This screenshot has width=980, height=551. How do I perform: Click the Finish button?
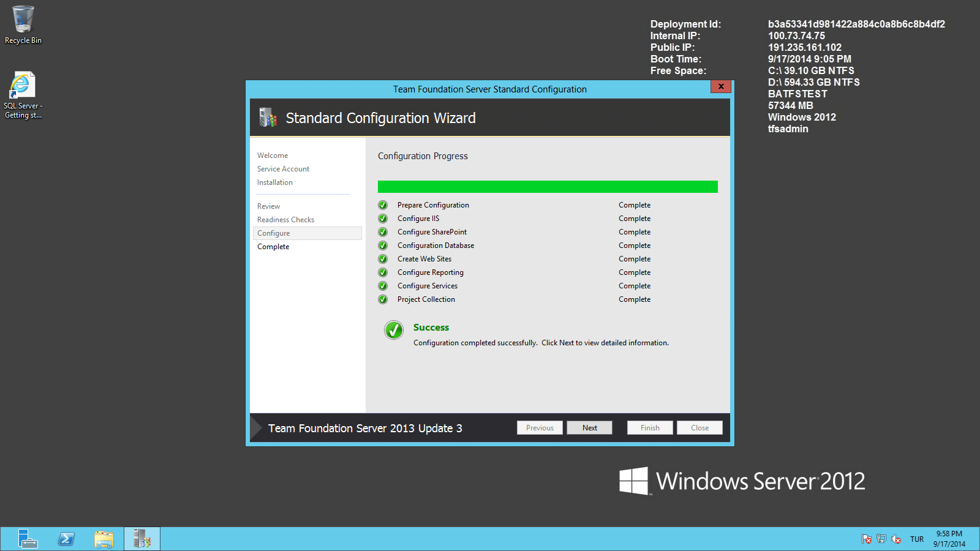(x=649, y=427)
